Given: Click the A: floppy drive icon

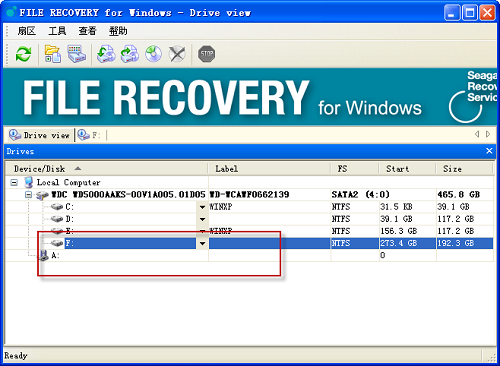Looking at the screenshot, I should tap(44, 255).
